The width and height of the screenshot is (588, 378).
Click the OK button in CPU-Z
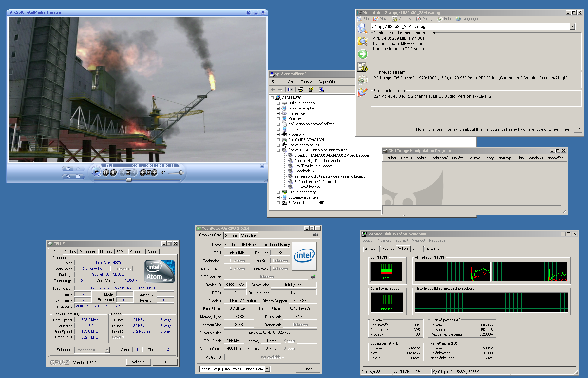pos(165,362)
